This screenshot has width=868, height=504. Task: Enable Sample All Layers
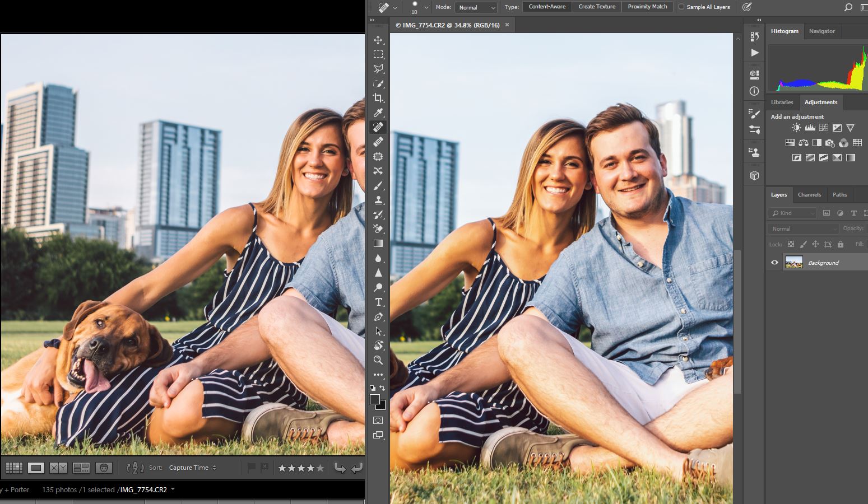(x=681, y=7)
